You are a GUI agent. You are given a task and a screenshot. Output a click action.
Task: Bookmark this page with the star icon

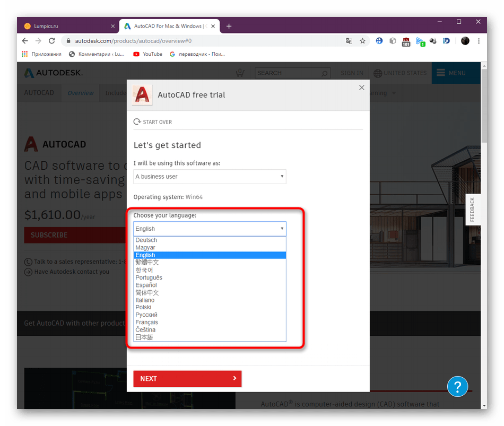point(362,41)
